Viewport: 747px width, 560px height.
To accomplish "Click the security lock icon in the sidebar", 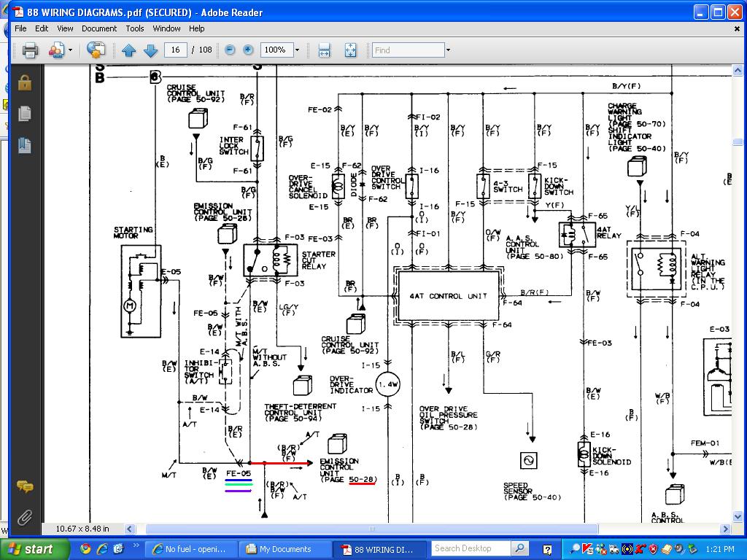I will (25, 83).
